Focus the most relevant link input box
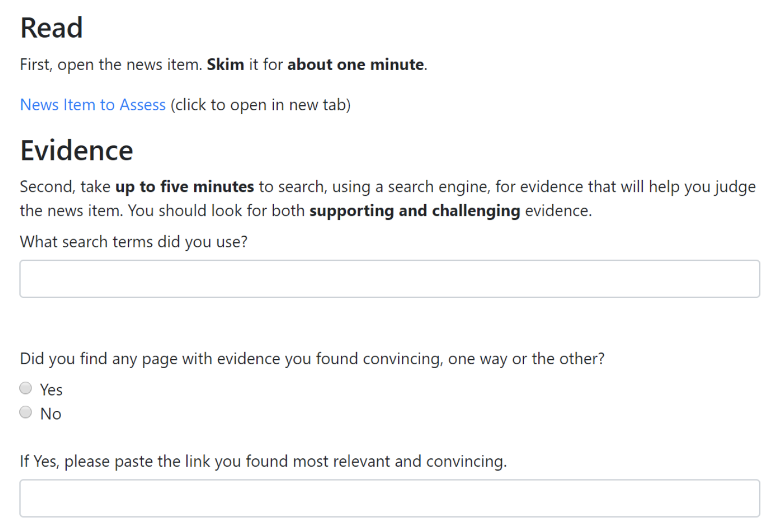The height and width of the screenshot is (532, 774). click(389, 498)
